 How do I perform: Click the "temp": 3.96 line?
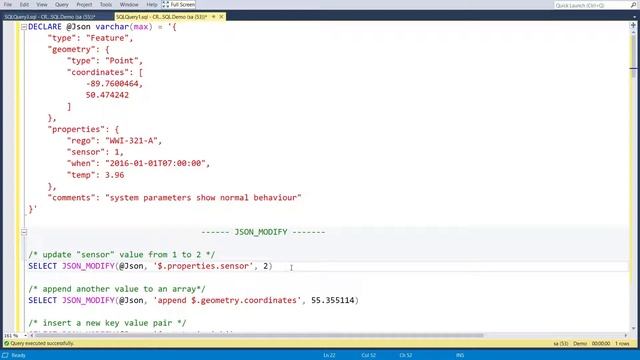pos(95,175)
